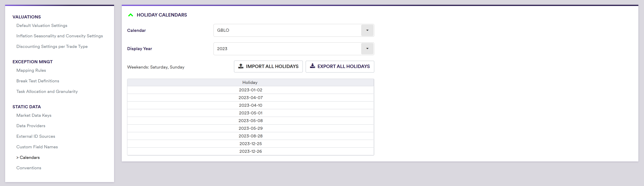This screenshot has height=186, width=644.
Task: Go to Discounting Settings per Trade Type
Action: click(x=52, y=47)
